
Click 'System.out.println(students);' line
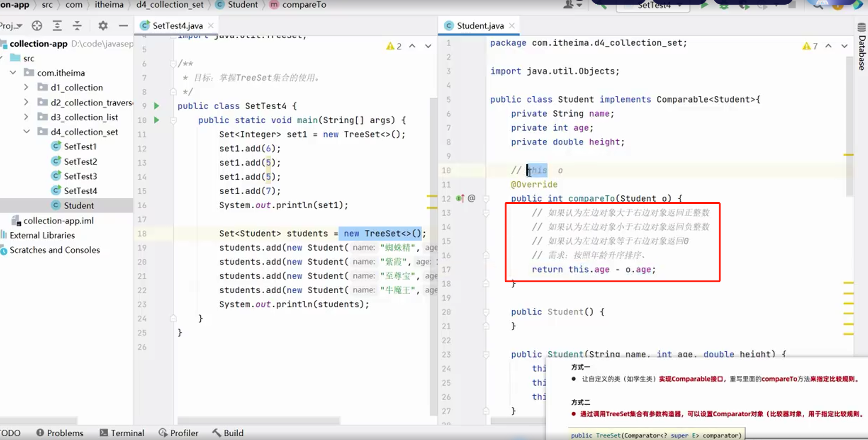[294, 304]
